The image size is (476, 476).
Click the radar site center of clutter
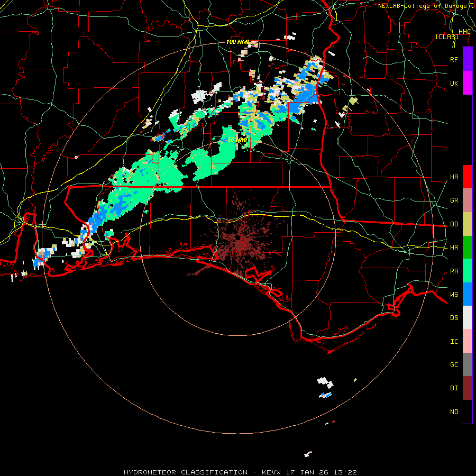pos(239,239)
